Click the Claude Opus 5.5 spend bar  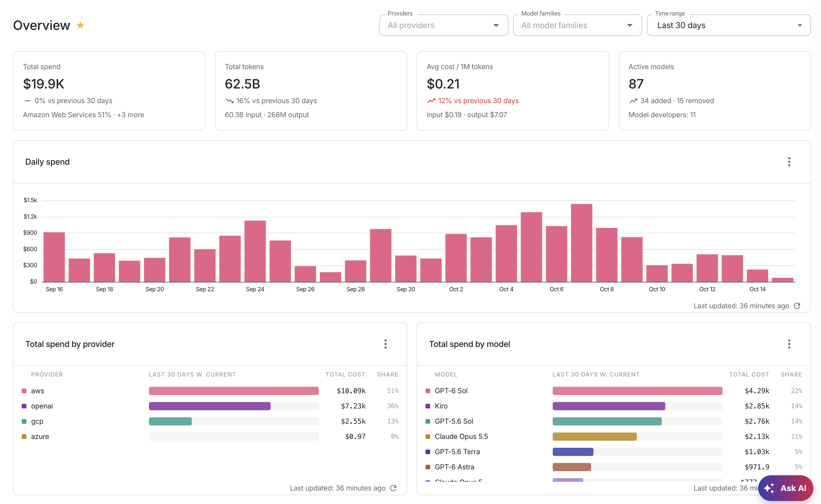[x=595, y=436]
